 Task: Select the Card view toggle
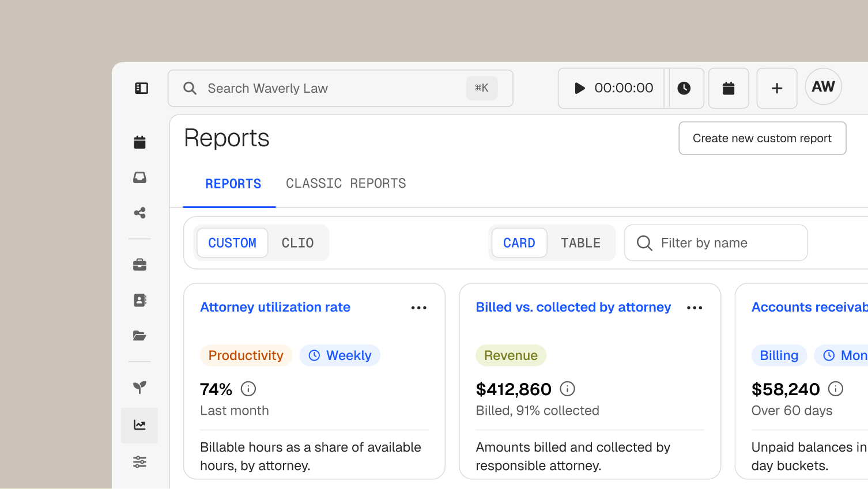pos(519,243)
